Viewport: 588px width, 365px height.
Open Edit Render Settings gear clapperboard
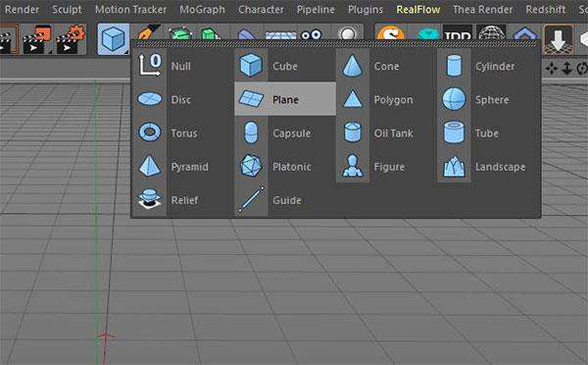71,39
